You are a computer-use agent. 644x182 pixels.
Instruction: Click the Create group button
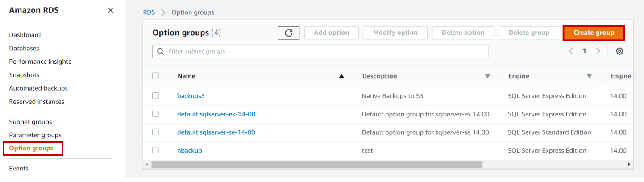[x=594, y=33]
